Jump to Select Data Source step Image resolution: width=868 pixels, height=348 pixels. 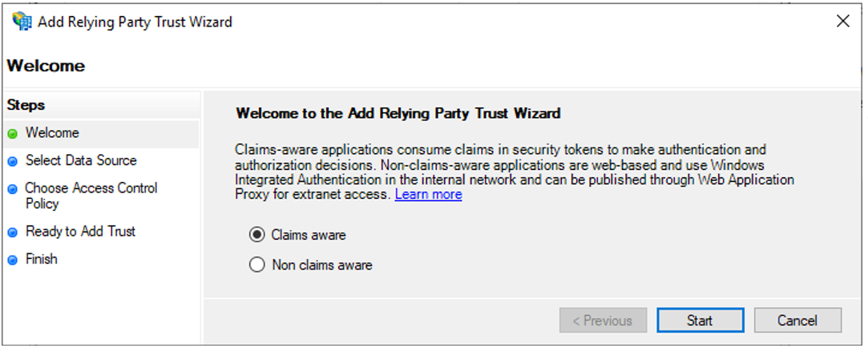pos(81,160)
